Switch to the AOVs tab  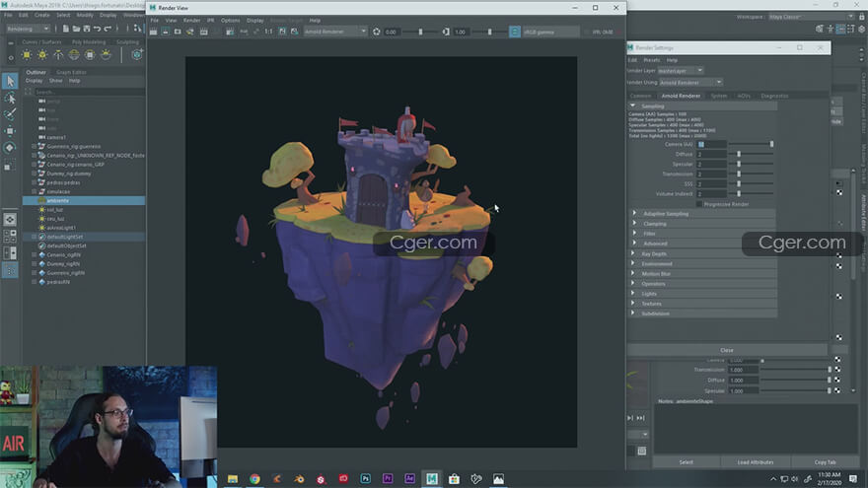pos(743,96)
